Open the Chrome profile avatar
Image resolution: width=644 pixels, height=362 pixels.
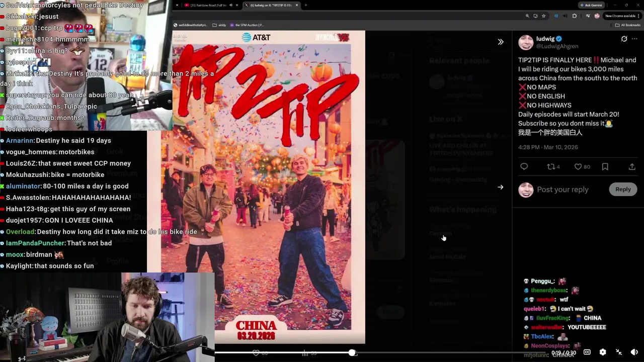[597, 16]
